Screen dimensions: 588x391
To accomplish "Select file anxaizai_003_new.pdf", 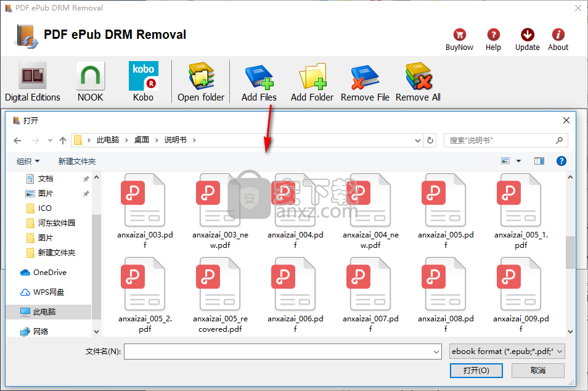I will pos(220,212).
